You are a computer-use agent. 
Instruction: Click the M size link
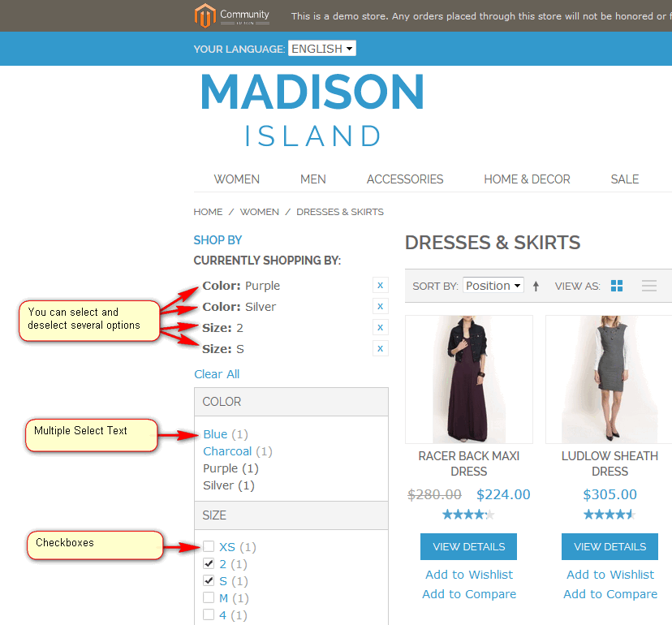pos(224,598)
